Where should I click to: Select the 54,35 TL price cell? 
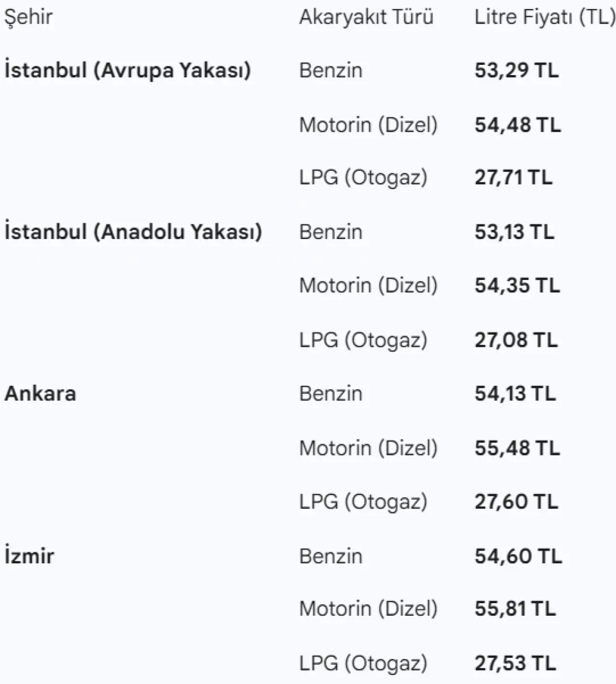tap(517, 286)
